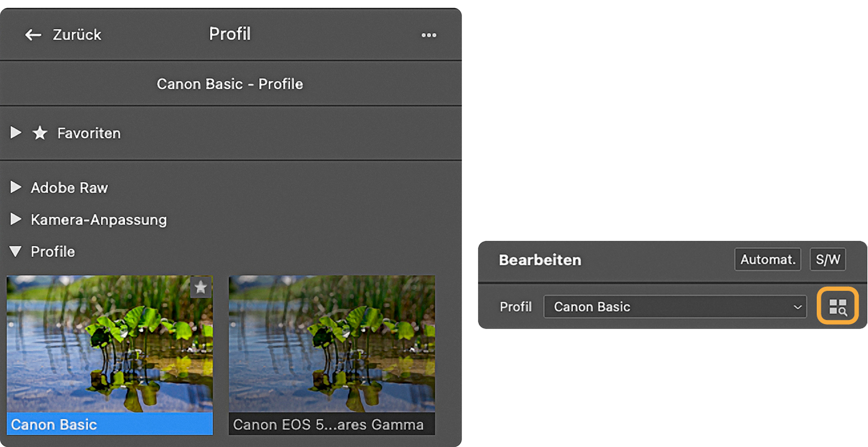868x447 pixels.
Task: Expand the Favoriten group triangle
Action: pyautogui.click(x=16, y=133)
